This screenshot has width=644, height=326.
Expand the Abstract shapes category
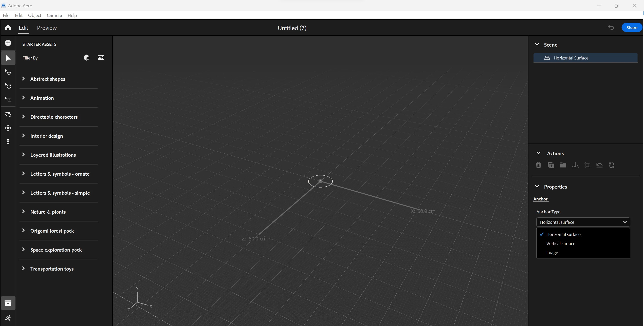point(48,79)
